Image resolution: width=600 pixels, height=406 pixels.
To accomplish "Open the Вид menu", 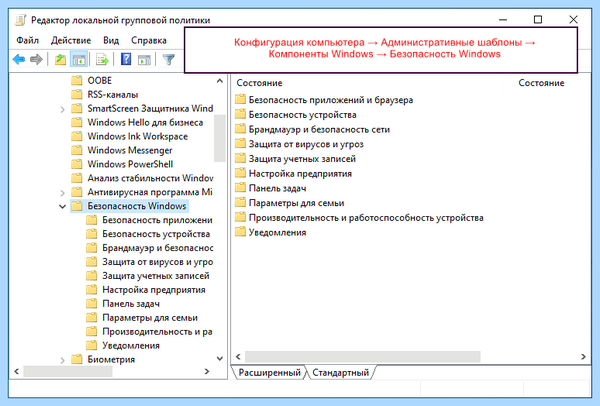I will pos(111,40).
